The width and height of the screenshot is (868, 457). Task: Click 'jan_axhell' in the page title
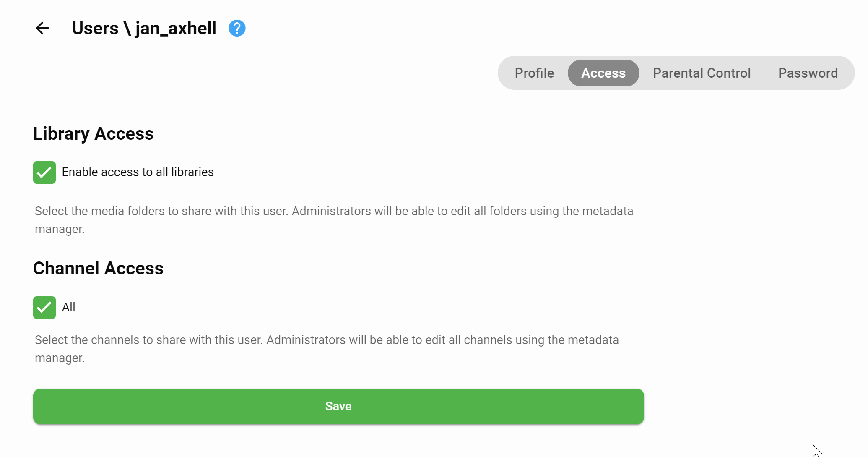point(175,29)
